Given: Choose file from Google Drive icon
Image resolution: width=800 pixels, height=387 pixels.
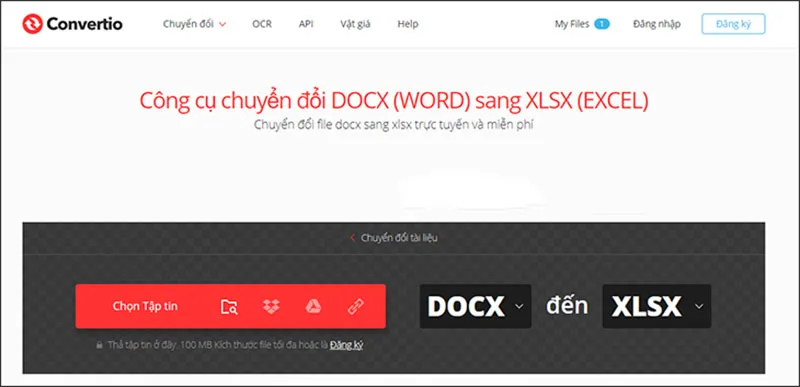Looking at the screenshot, I should coord(313,306).
